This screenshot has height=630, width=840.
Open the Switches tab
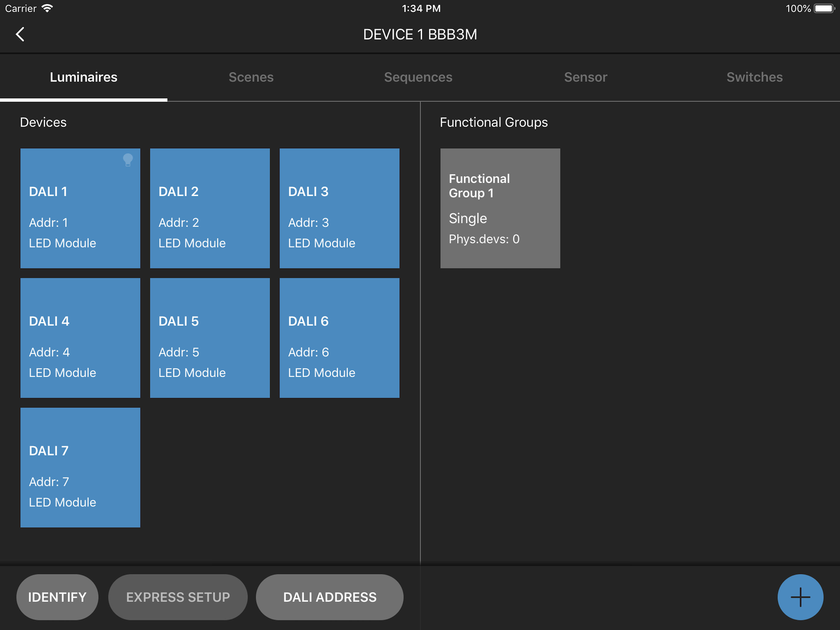click(755, 77)
